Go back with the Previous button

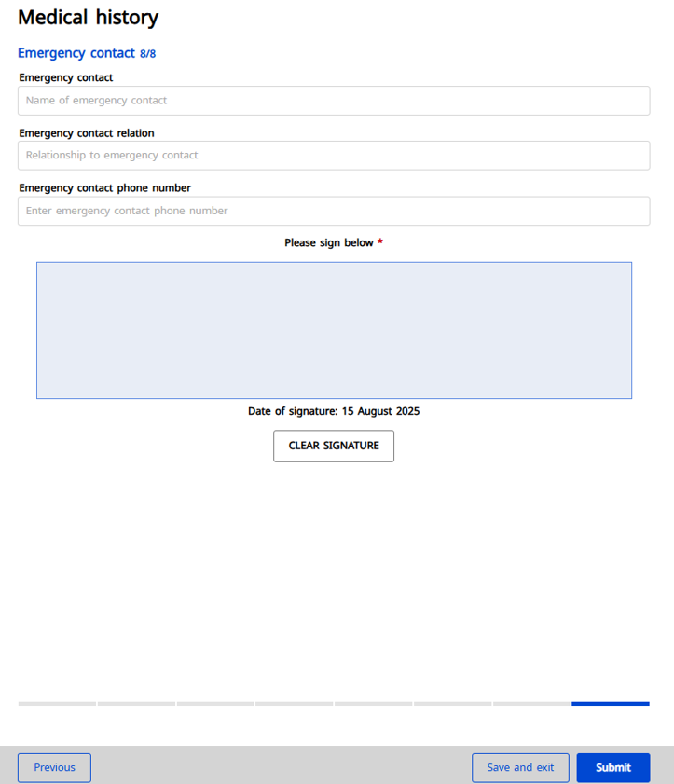point(54,767)
